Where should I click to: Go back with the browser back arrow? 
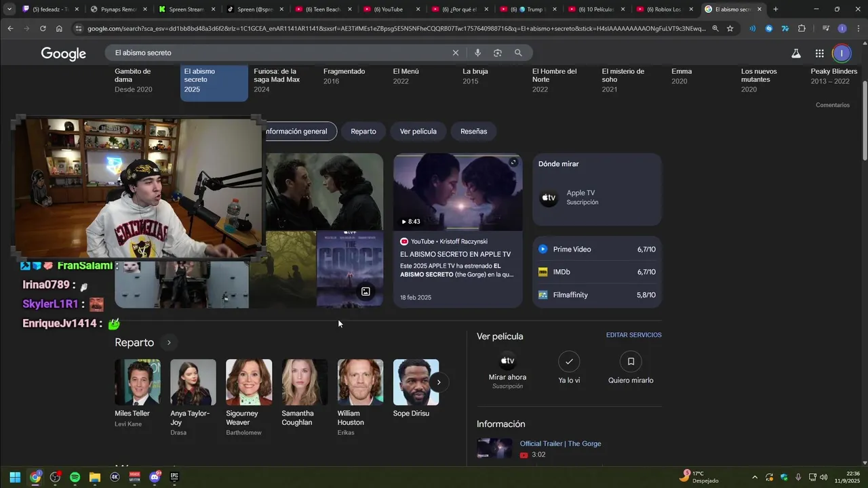(x=10, y=28)
